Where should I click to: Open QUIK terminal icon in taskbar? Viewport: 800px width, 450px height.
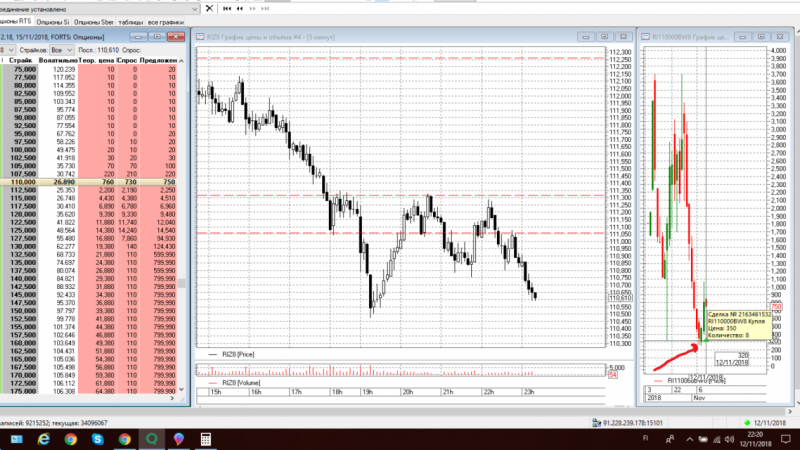152,439
